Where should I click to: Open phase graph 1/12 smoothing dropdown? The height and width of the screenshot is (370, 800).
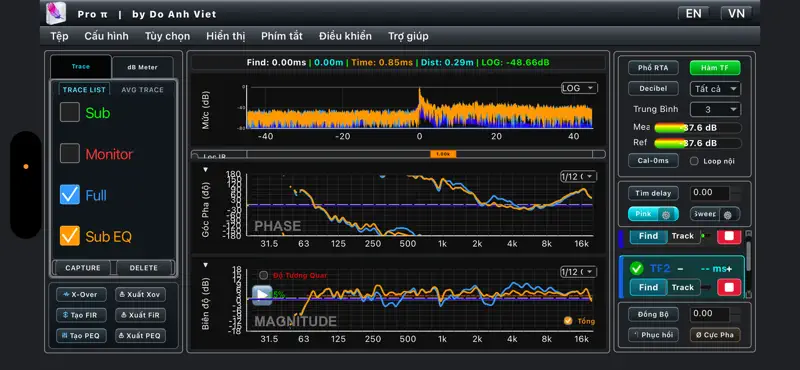click(578, 177)
